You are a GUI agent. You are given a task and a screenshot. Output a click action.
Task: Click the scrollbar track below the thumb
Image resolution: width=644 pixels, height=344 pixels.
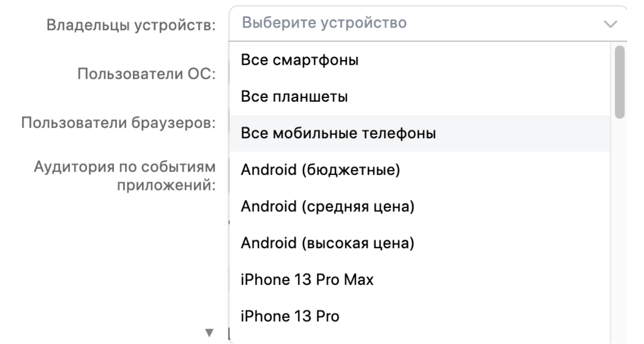(x=620, y=230)
